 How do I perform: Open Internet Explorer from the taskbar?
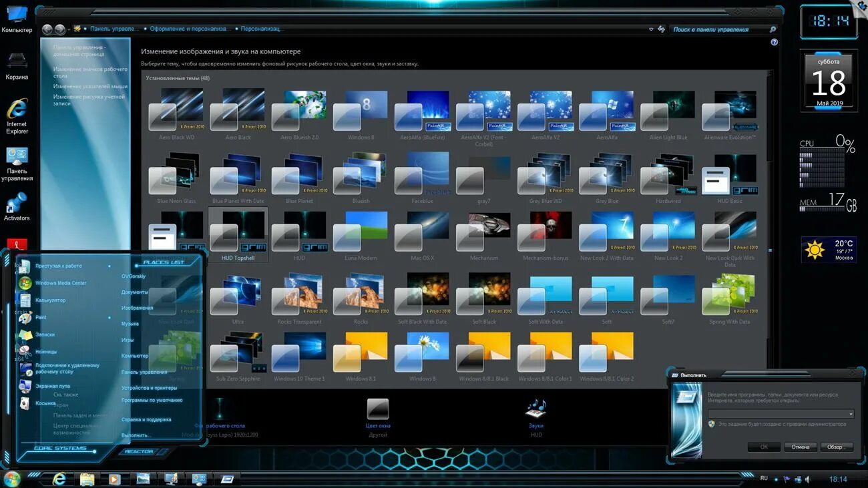tap(59, 479)
